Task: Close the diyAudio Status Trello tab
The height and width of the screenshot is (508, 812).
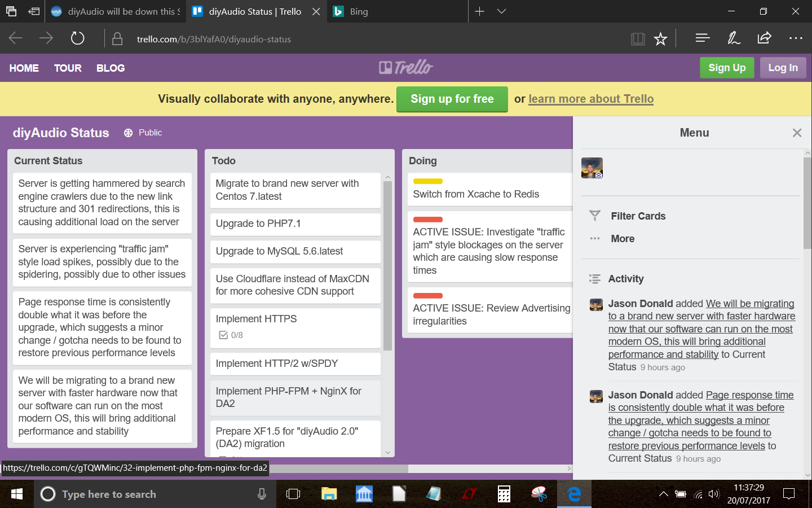Action: point(316,11)
